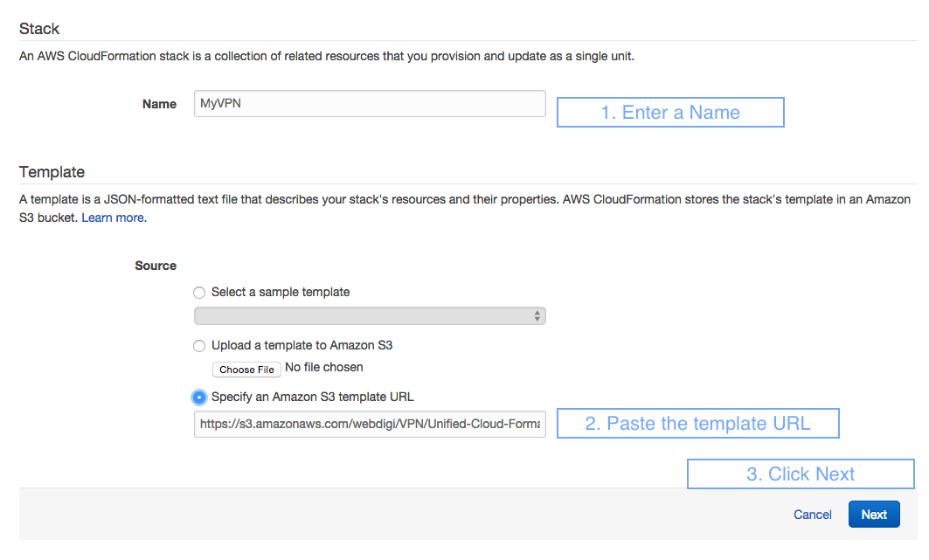Click the stepper arrows on the sample template selector
Viewport: 929px width, 560px height.
coord(536,315)
